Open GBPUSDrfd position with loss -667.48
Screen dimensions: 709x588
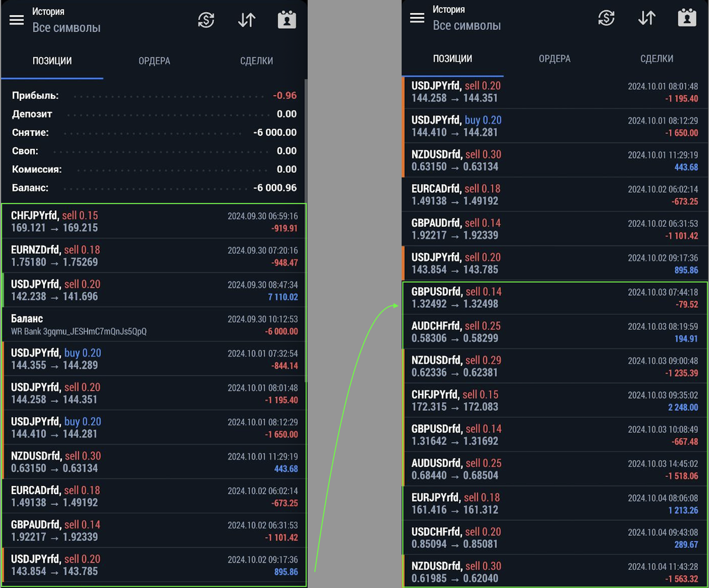(x=555, y=435)
